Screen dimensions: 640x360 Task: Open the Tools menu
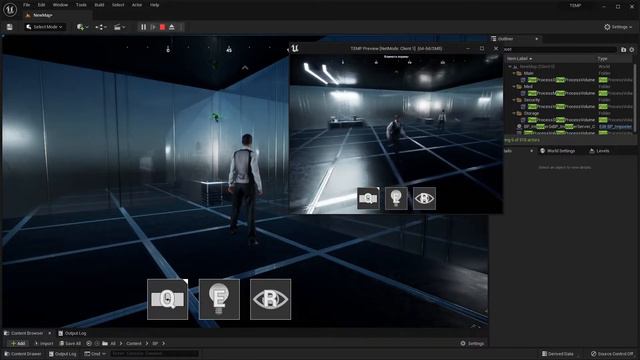tap(81, 5)
